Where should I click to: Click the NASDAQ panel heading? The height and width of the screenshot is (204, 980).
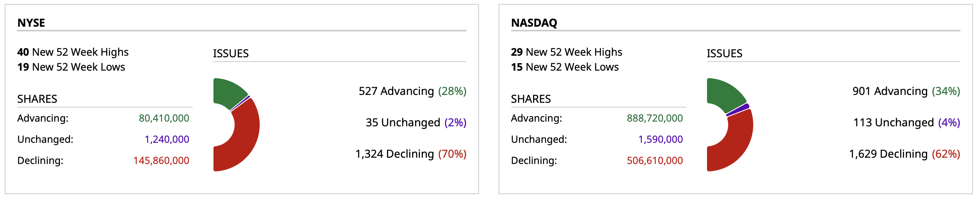click(534, 23)
